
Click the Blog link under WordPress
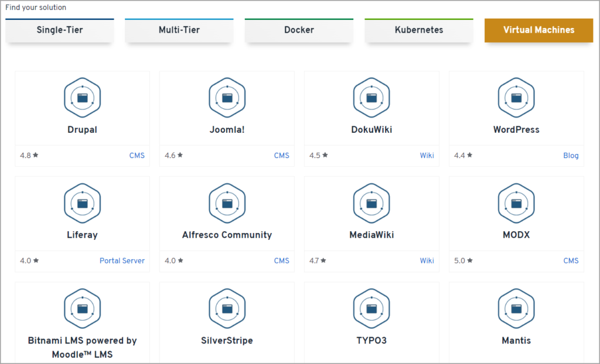[x=571, y=156]
